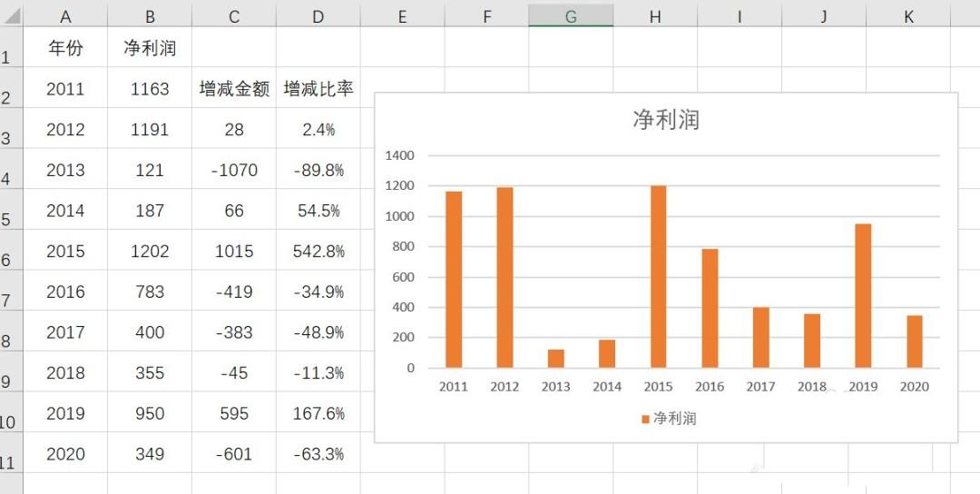Select cell with value 1191
Image resolution: width=980 pixels, height=494 pixels.
tap(150, 130)
